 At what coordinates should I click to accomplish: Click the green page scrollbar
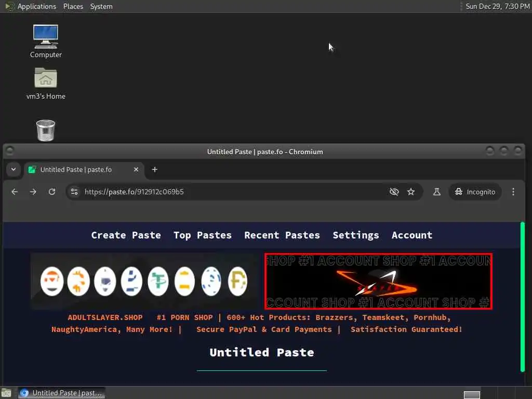(x=523, y=297)
